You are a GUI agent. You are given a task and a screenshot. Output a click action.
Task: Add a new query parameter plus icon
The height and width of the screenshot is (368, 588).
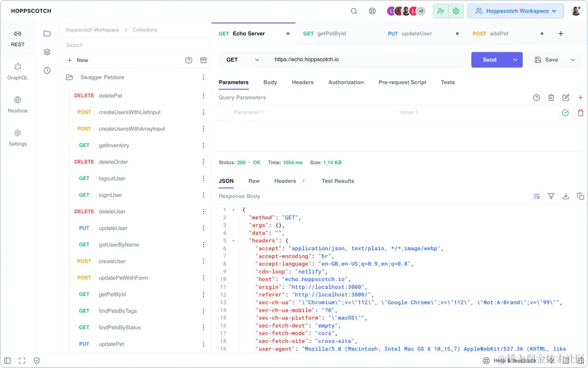tap(580, 98)
